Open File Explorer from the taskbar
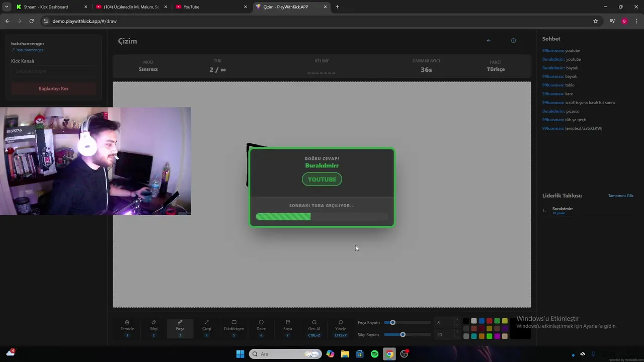The width and height of the screenshot is (644, 362). click(345, 354)
